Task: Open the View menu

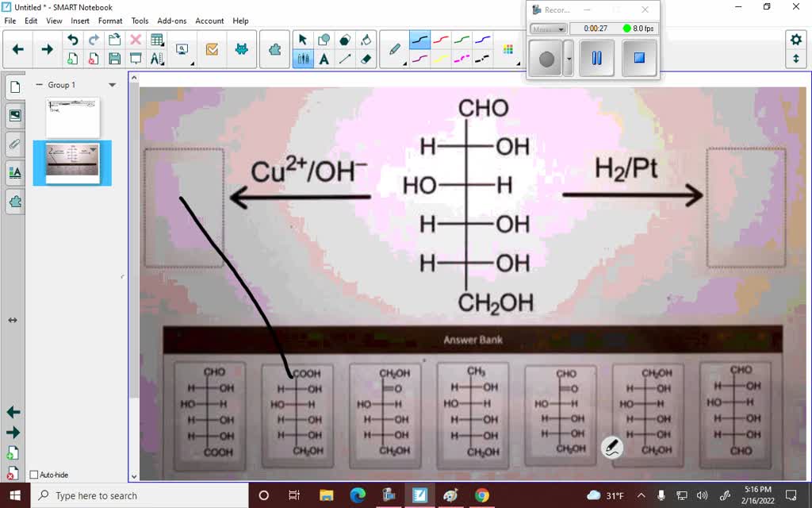Action: pos(54,21)
